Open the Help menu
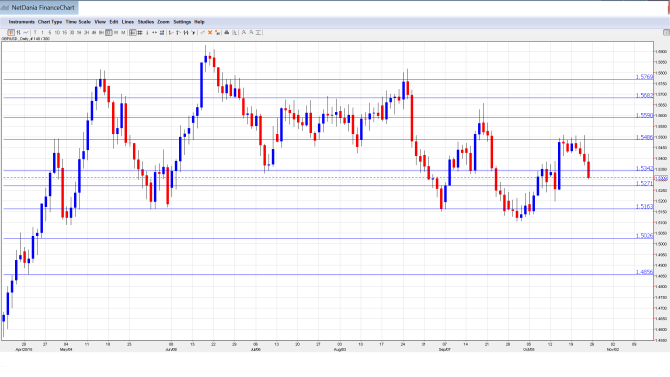Image resolution: width=670 pixels, height=377 pixels. 199,22
